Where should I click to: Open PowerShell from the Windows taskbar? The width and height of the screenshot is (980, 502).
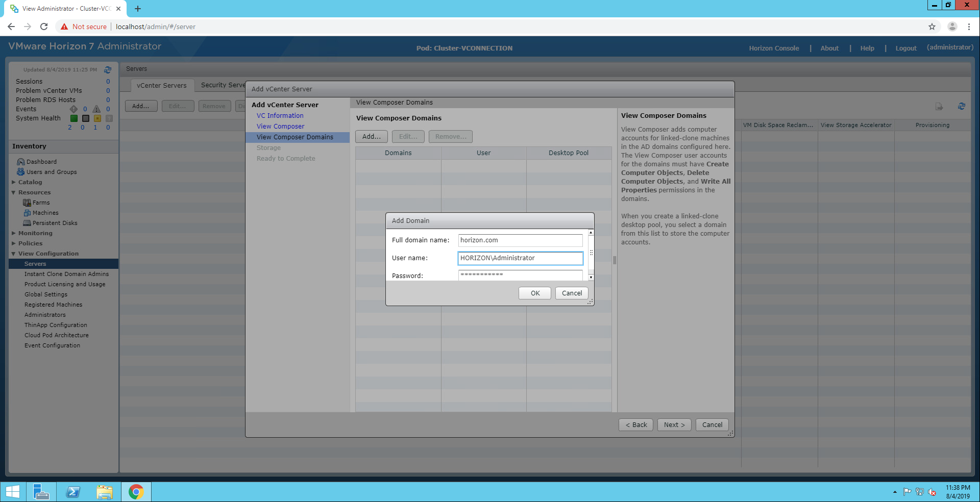pos(73,492)
